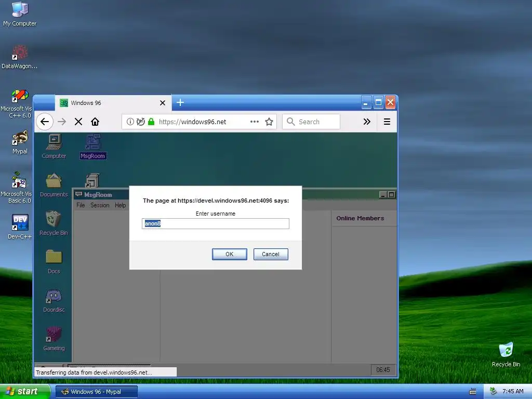
Task: Stop page loading with X button
Action: [78, 122]
